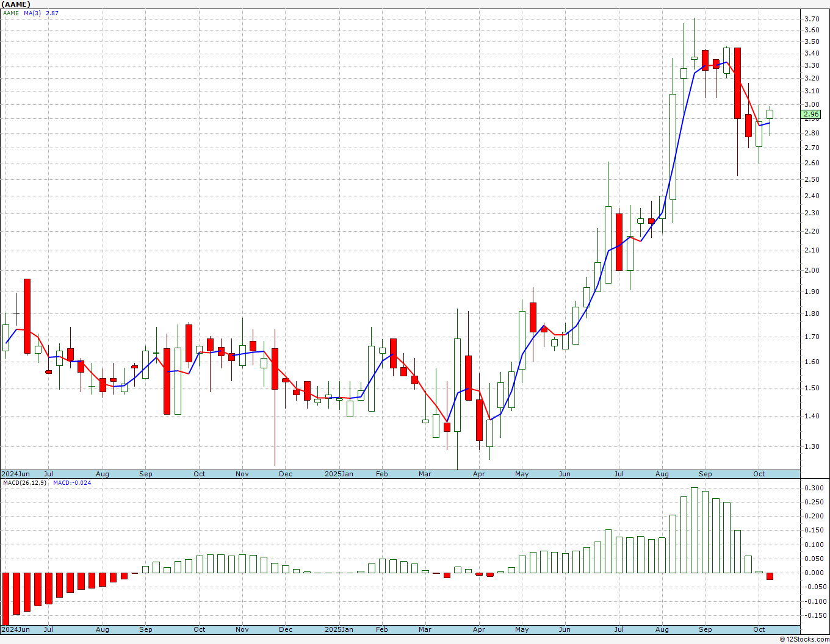This screenshot has width=830, height=644.
Task: Click the 2.50 price axis label
Action: point(812,180)
